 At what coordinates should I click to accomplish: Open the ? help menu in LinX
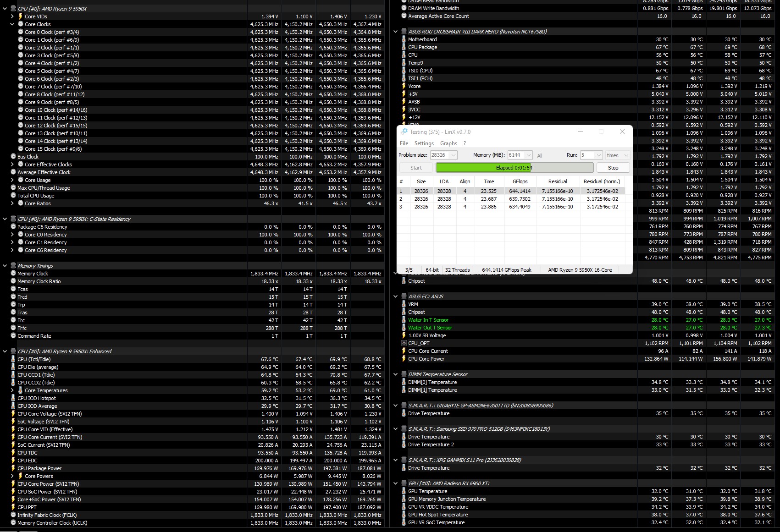pyautogui.click(x=465, y=143)
